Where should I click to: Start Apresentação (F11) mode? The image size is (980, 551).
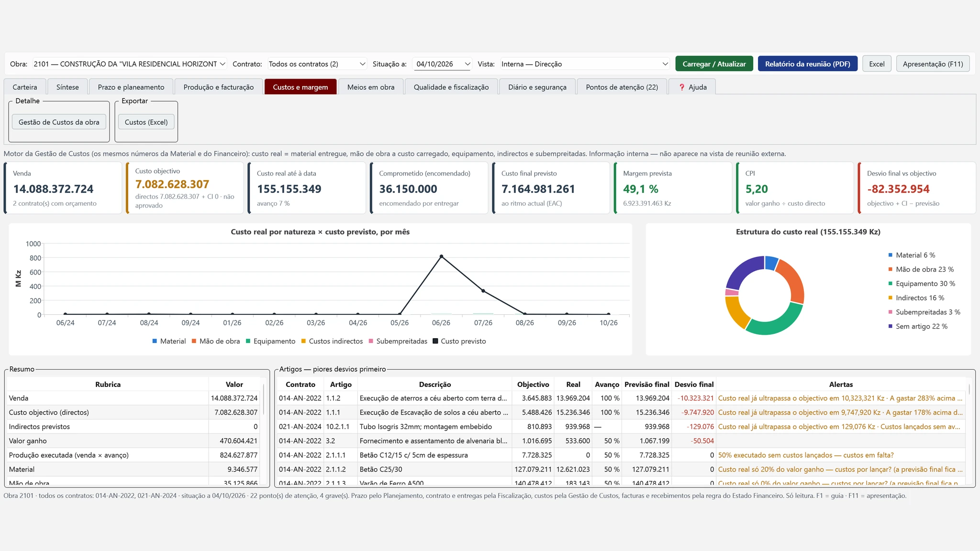933,64
